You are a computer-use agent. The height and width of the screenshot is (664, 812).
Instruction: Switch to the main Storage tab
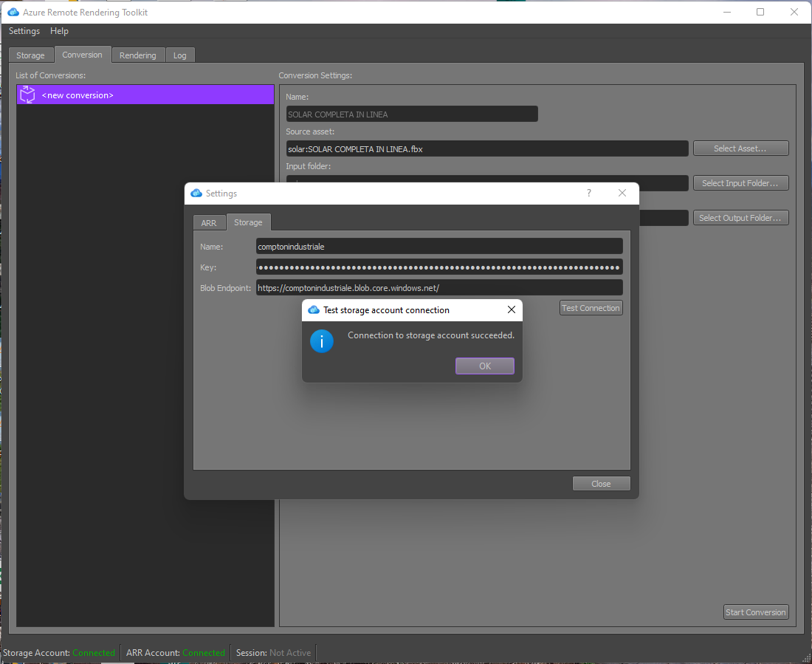click(30, 55)
